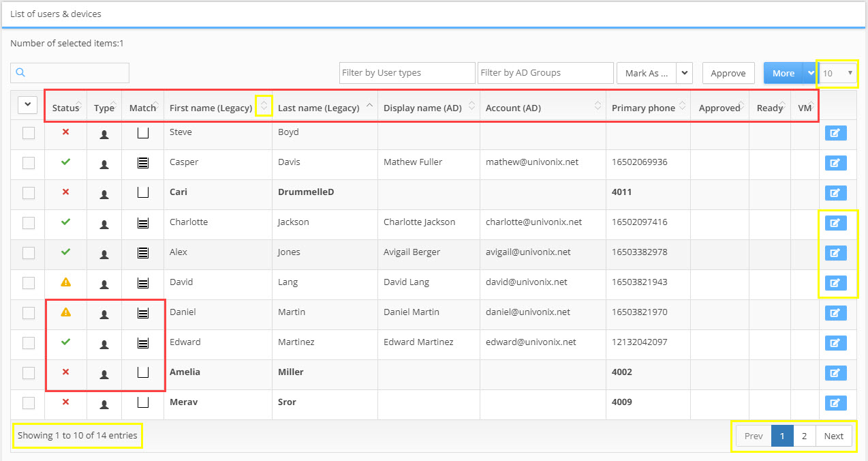868x461 pixels.
Task: Click the match list icon for Casper Davis
Action: (143, 163)
